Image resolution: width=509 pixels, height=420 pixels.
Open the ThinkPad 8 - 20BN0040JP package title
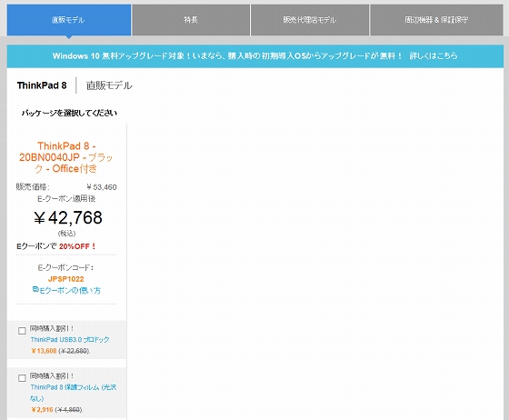(x=66, y=157)
